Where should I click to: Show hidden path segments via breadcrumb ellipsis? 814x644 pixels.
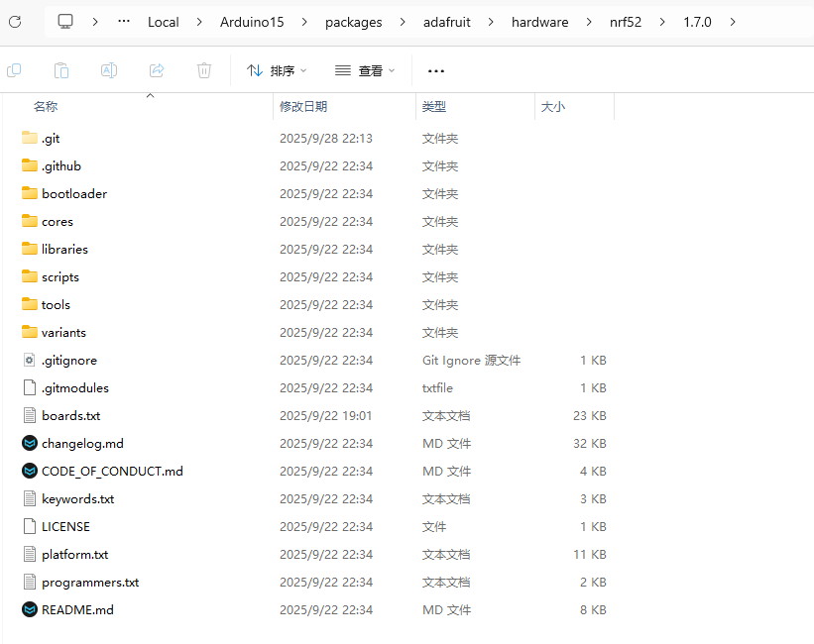point(124,22)
